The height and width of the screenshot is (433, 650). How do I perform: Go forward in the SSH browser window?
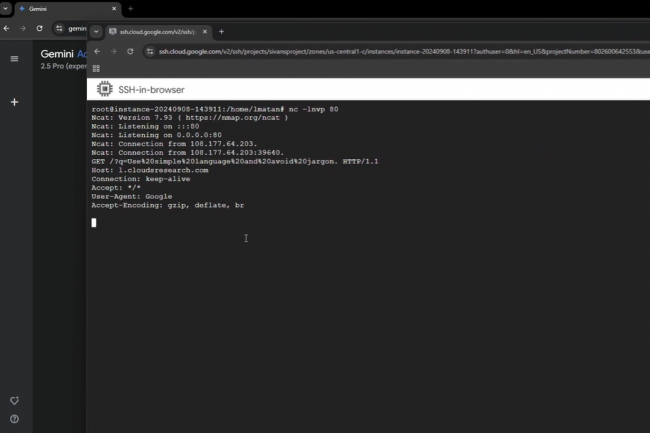pyautogui.click(x=113, y=51)
